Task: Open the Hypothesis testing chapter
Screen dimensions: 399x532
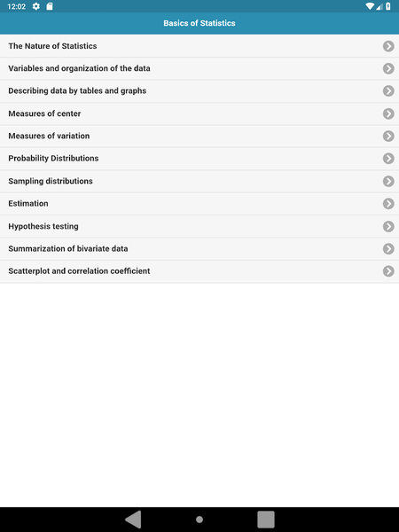Action: [199, 226]
